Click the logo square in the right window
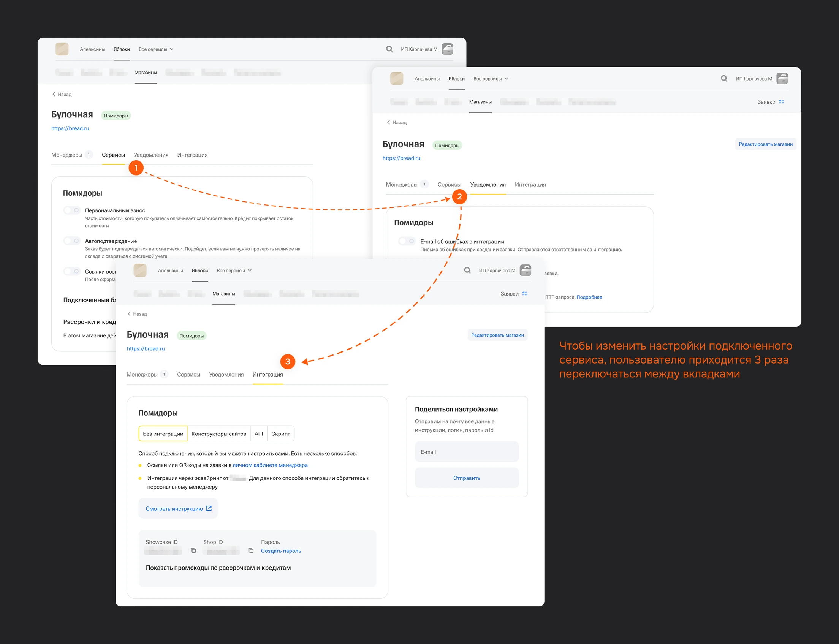 397,79
